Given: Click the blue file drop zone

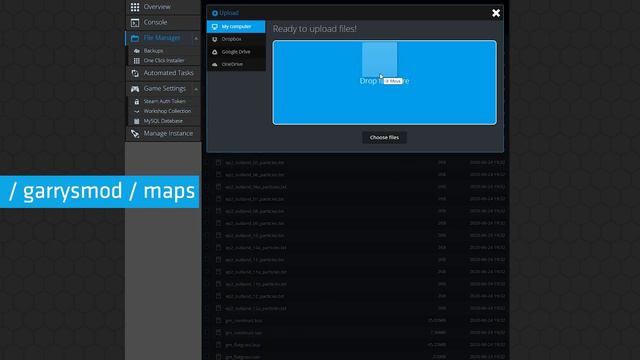Looking at the screenshot, I should click(x=384, y=82).
